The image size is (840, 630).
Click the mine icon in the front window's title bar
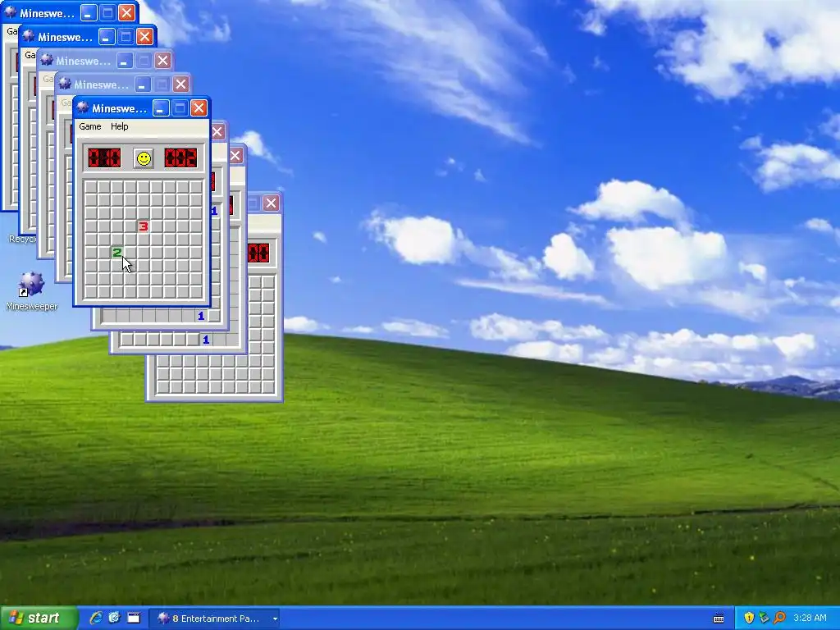pos(83,108)
